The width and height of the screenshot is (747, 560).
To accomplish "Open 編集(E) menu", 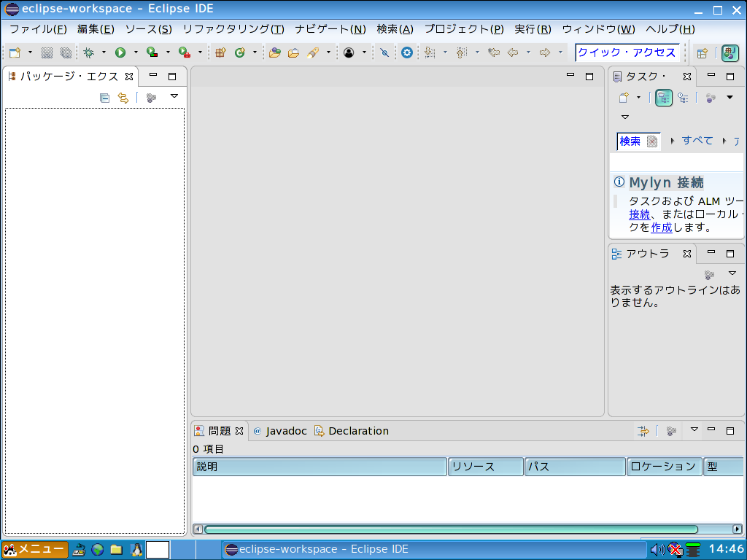I will tap(96, 29).
